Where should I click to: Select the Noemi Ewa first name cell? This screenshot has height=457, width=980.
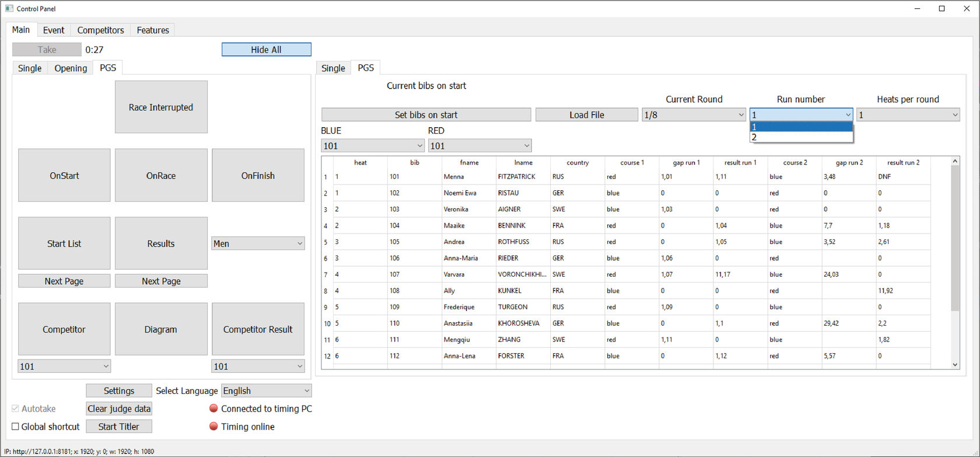[x=469, y=193]
